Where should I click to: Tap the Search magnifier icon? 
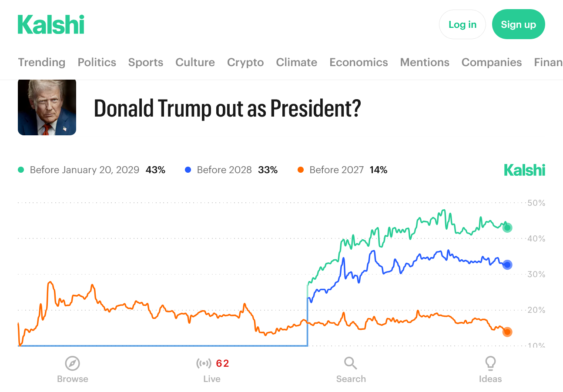351,363
